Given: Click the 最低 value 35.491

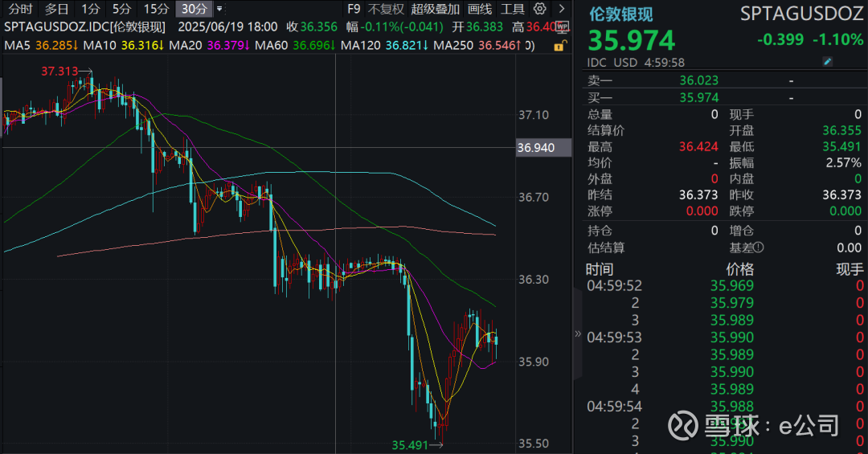Looking at the screenshot, I should tap(841, 147).
